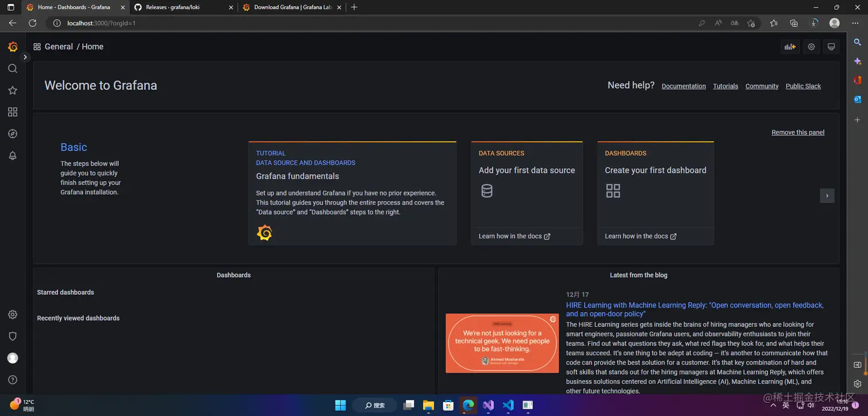Open the tab actions menu icon
The height and width of the screenshot is (416, 868).
pos(10,7)
